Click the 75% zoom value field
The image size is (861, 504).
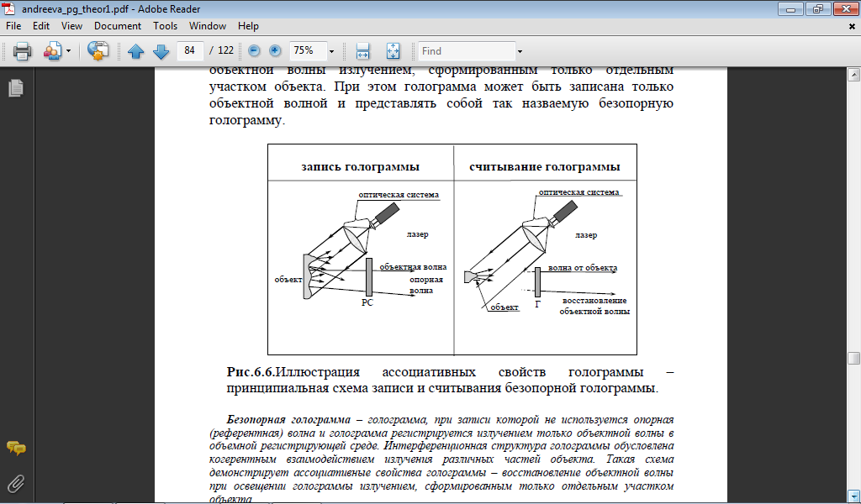pyautogui.click(x=308, y=50)
